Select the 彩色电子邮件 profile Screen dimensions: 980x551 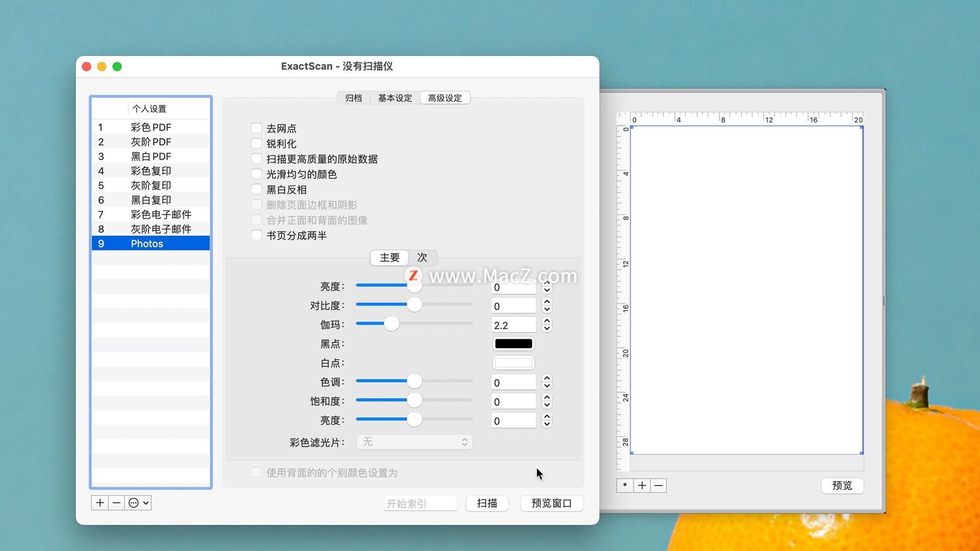pyautogui.click(x=151, y=214)
